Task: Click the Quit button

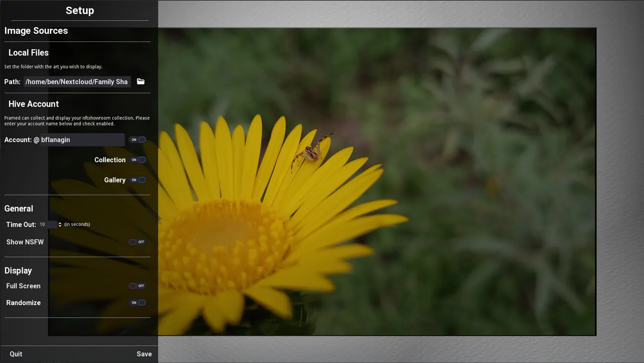Action: pos(16,354)
